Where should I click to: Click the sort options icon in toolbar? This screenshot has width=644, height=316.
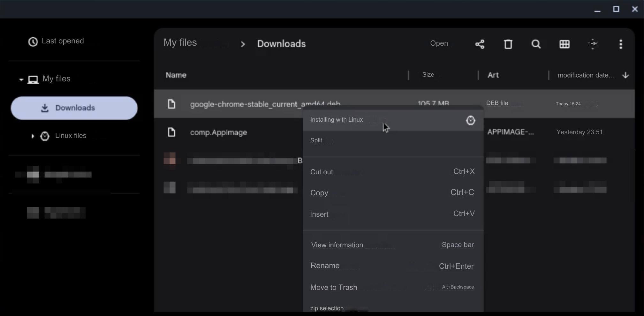592,44
